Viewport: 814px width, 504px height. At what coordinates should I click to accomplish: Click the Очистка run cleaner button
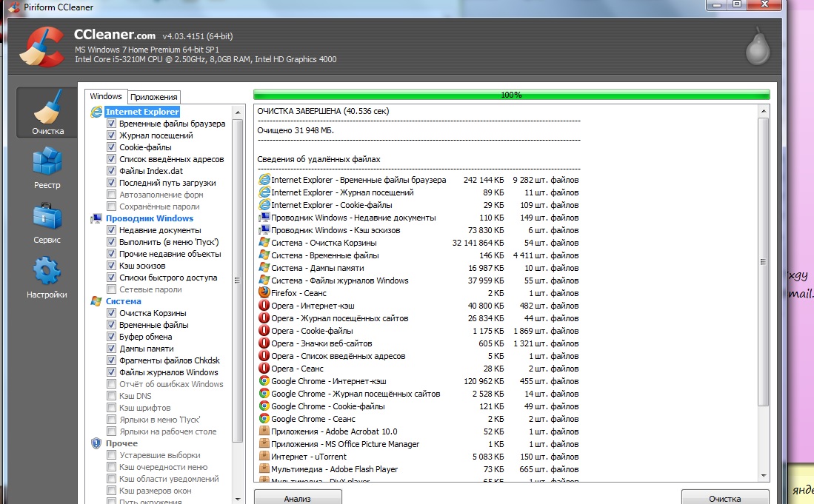point(724,497)
